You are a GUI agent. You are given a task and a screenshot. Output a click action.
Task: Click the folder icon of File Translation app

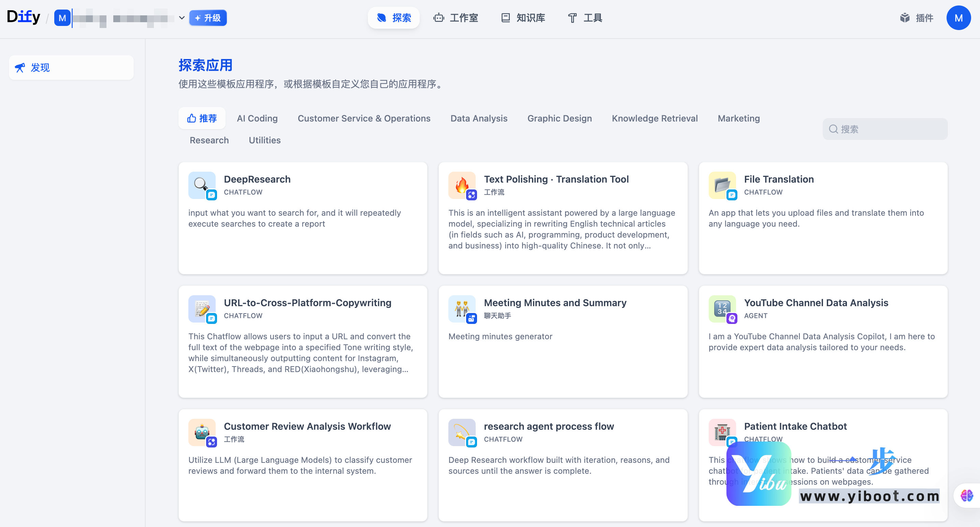(722, 185)
